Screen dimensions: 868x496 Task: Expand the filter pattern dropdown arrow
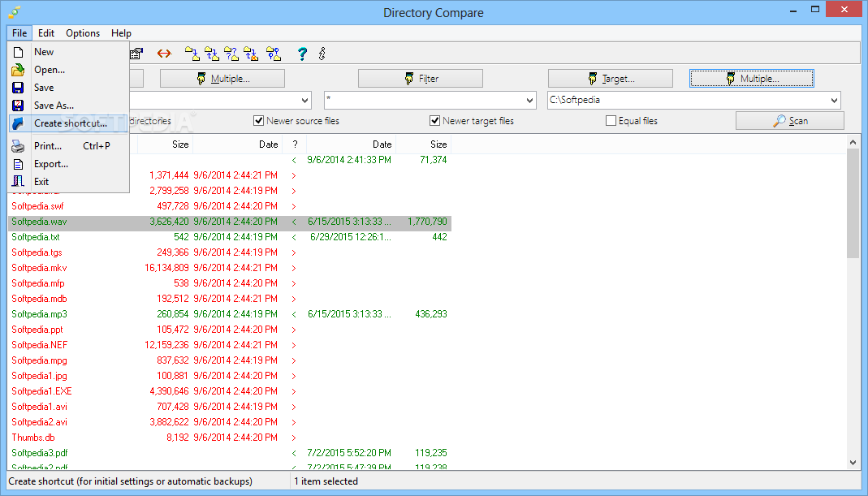click(x=529, y=100)
